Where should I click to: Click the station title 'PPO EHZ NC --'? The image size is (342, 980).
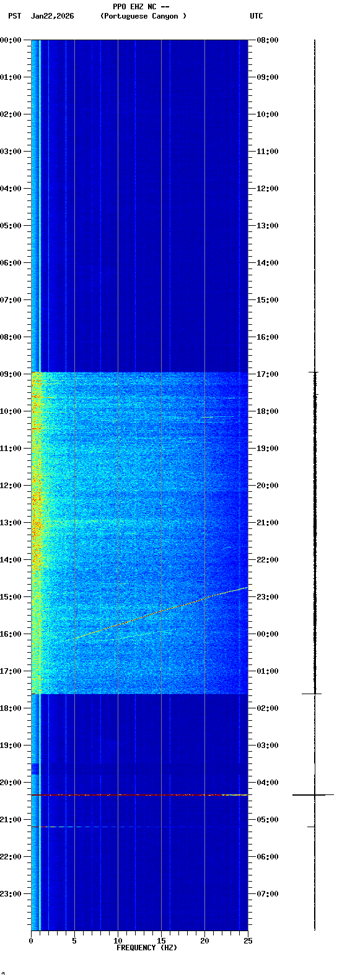[141, 7]
